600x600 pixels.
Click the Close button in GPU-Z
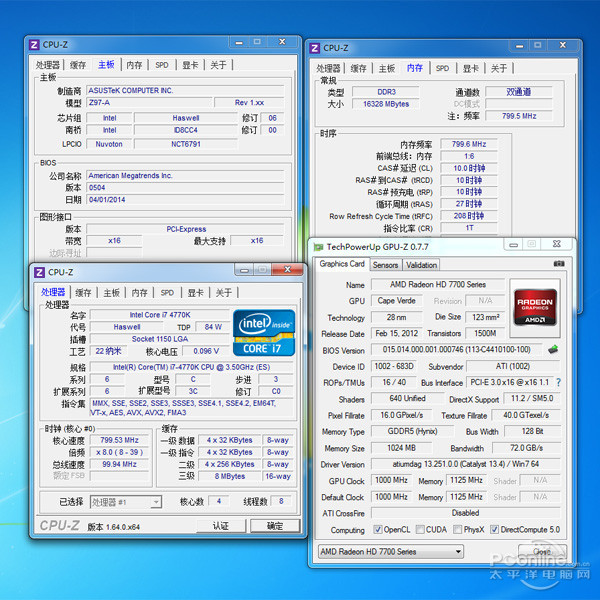click(541, 551)
